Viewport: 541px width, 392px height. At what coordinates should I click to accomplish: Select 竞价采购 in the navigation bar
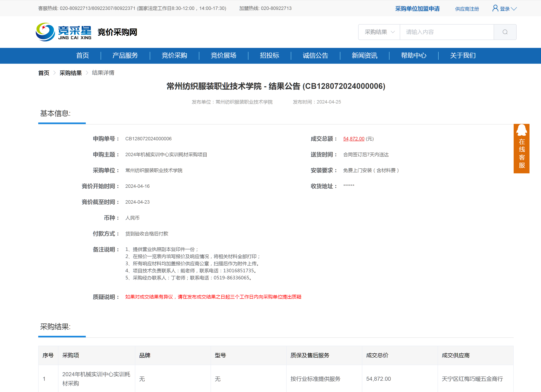(x=174, y=56)
